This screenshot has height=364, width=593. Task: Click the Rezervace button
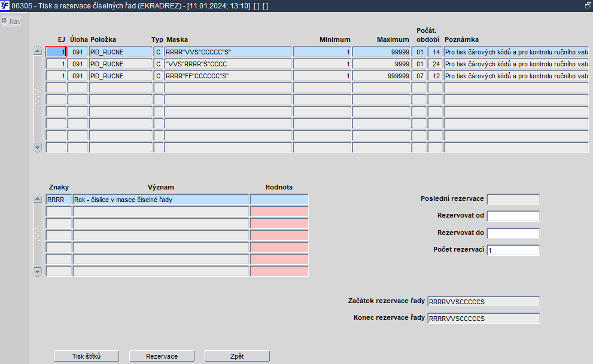[162, 356]
